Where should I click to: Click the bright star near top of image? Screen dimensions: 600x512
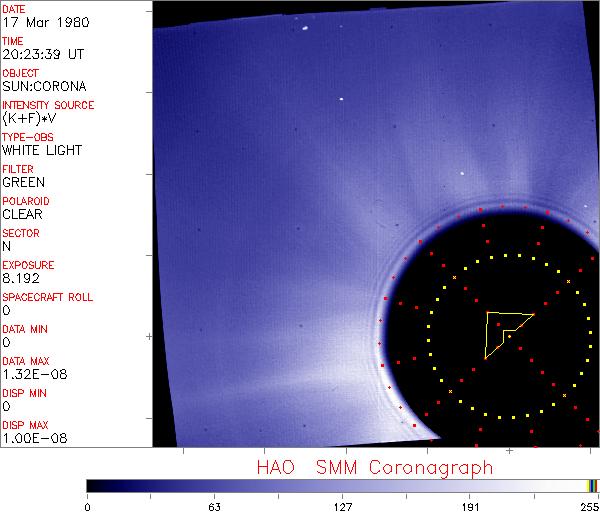pyautogui.click(x=305, y=28)
